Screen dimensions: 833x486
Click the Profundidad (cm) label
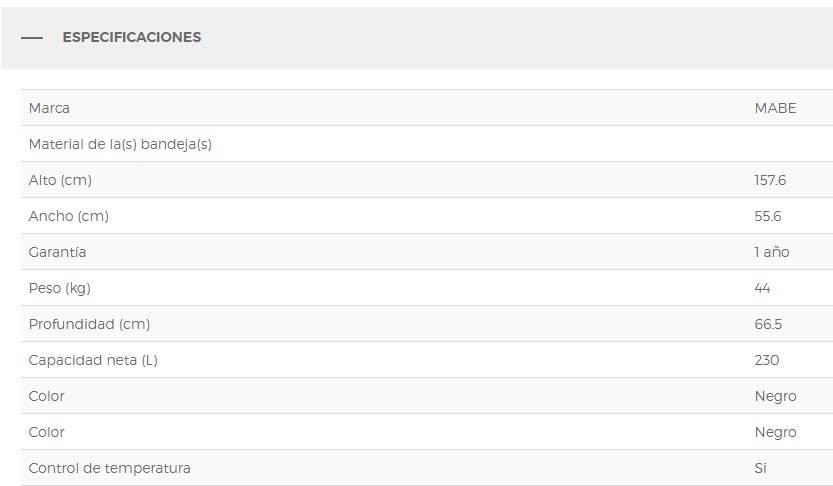click(x=89, y=324)
